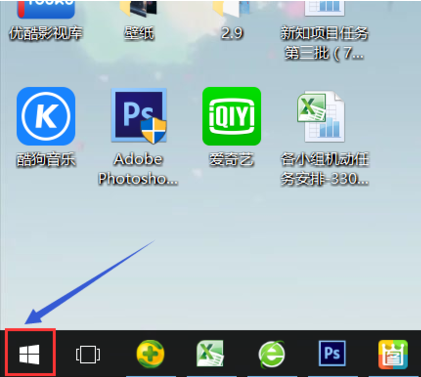The image size is (421, 377).
Task: Select the 壁纸 folder icon
Action: pos(139,8)
